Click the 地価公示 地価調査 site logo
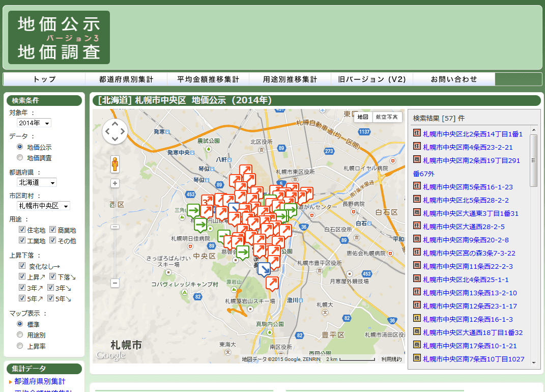 pyautogui.click(x=59, y=38)
